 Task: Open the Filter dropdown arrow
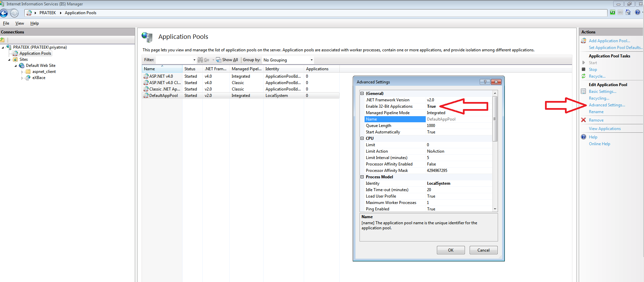point(194,60)
